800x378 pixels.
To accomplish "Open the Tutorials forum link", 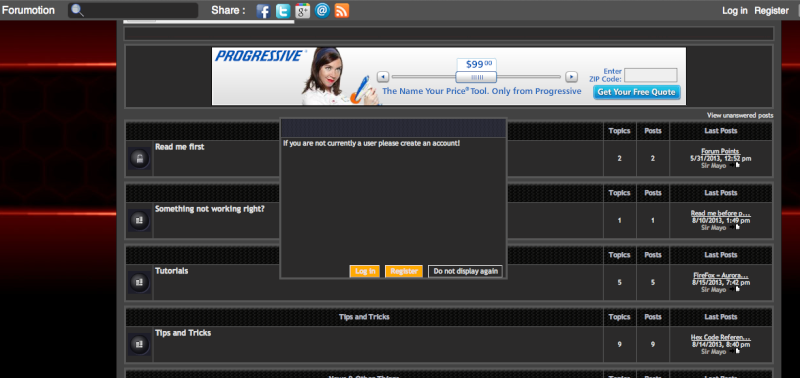I will 171,271.
